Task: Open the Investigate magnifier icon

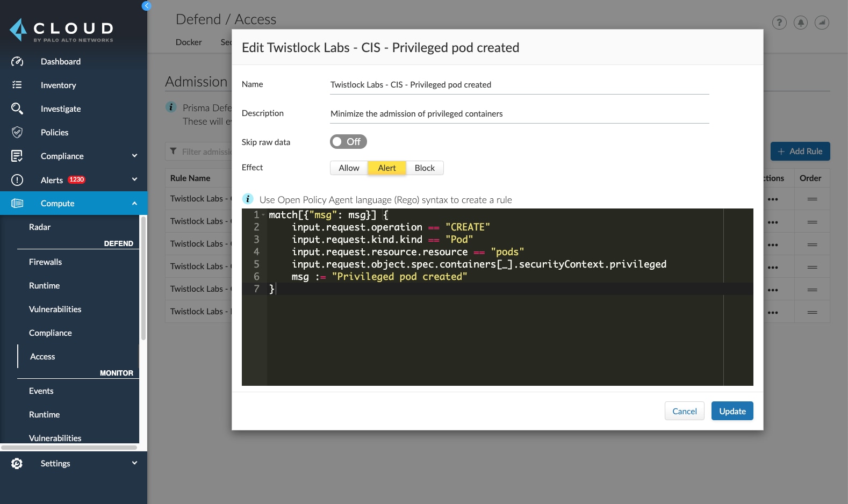Action: (17, 109)
